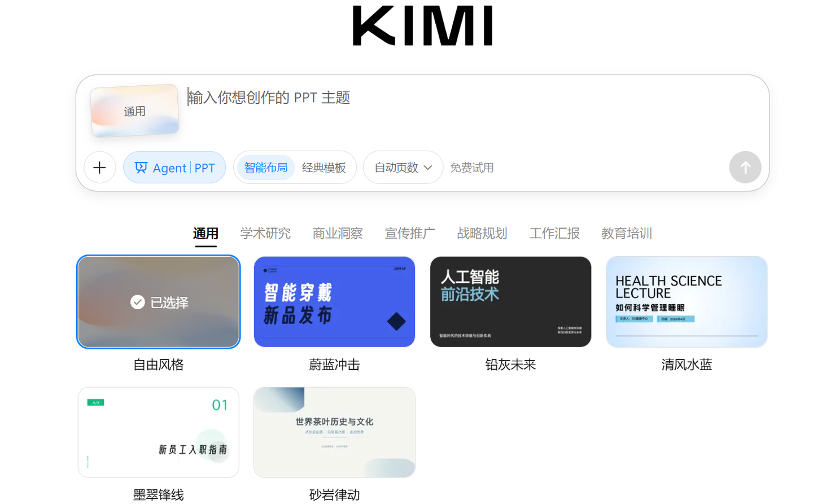813x504 pixels.
Task: Open the 商业洞察 tab
Action: coord(338,234)
